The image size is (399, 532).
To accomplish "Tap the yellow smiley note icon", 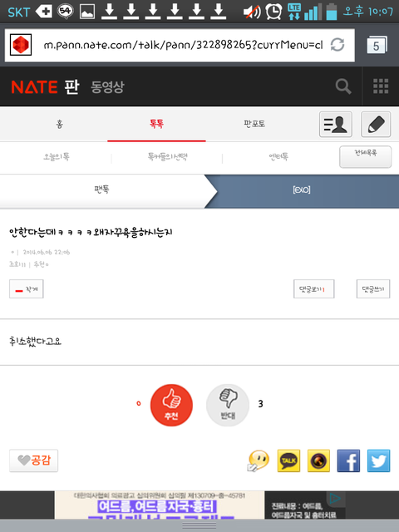I will [x=259, y=461].
